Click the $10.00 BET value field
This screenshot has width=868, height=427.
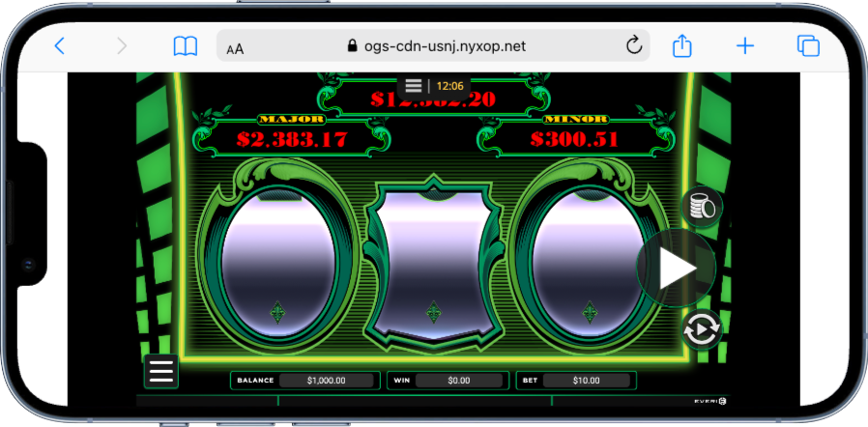(586, 381)
